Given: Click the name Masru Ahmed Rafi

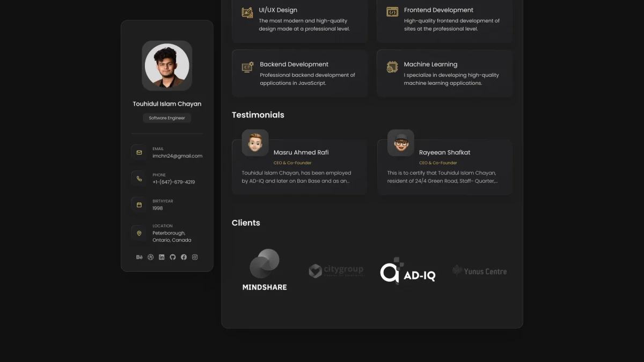Looking at the screenshot, I should [301, 152].
